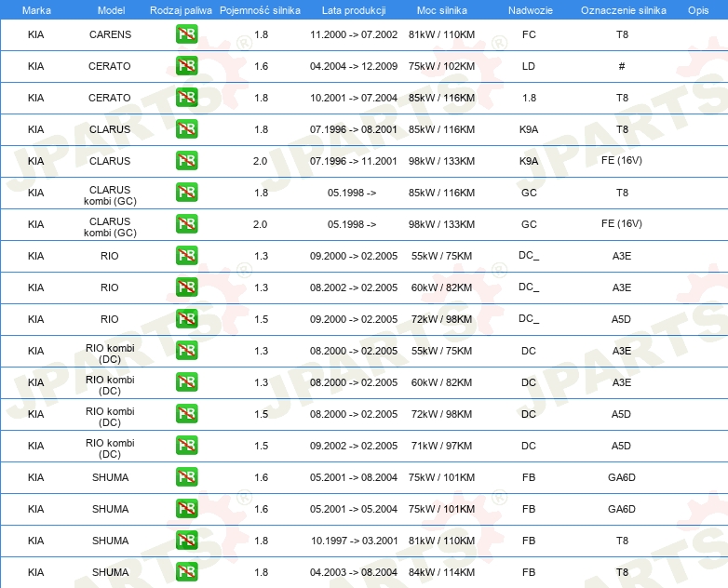728x588 pixels.
Task: Click FE (16V) in the CLARUS K9A row
Action: (622, 160)
